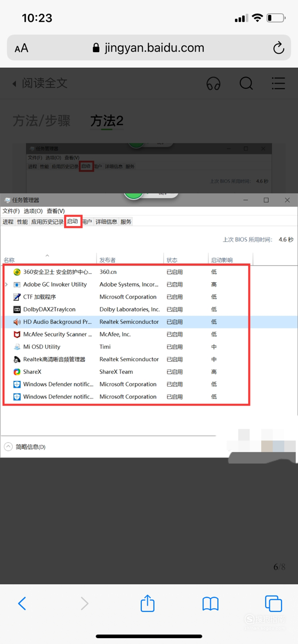The image size is (298, 644).
Task: Click publisher cell 360.cn
Action: (108, 272)
